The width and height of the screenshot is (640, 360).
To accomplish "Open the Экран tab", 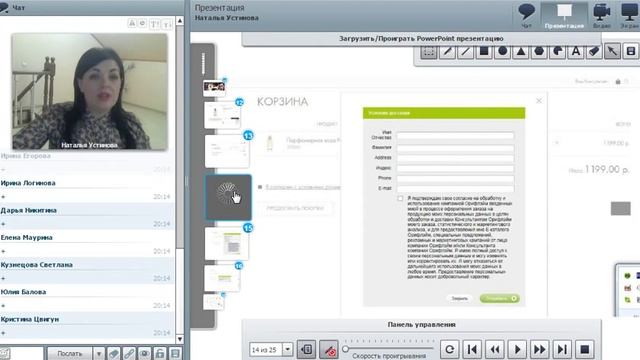I will click(x=629, y=16).
